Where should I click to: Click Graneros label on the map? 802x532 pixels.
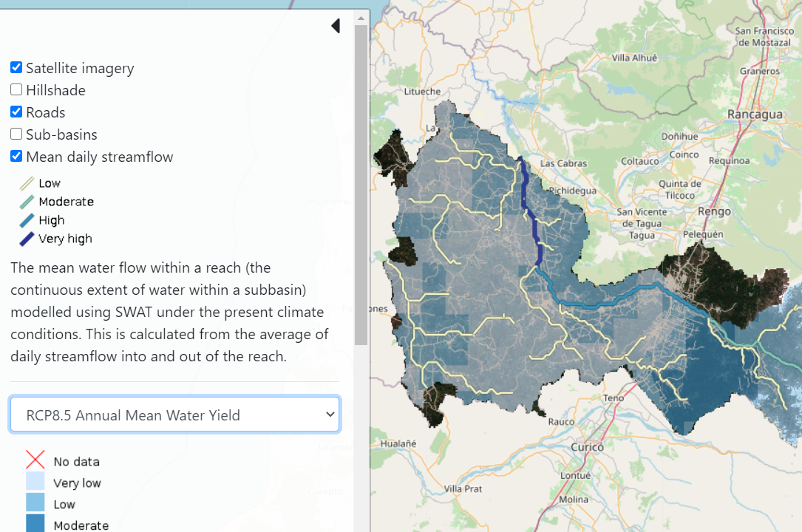[x=760, y=71]
